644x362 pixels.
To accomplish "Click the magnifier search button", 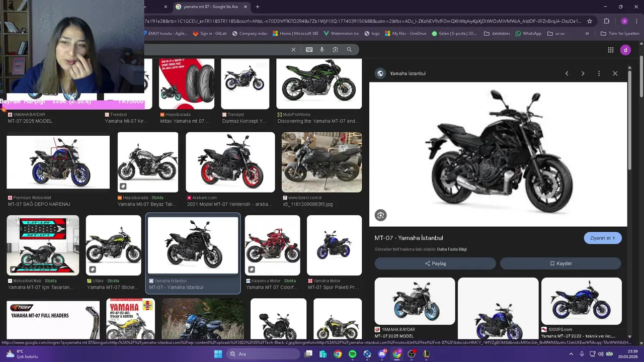I will pos(349,50).
